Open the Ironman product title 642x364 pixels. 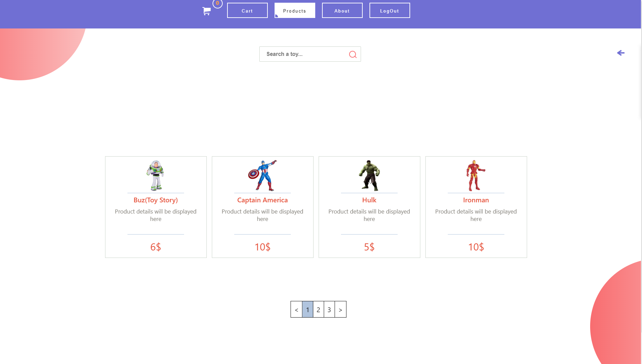click(x=476, y=200)
